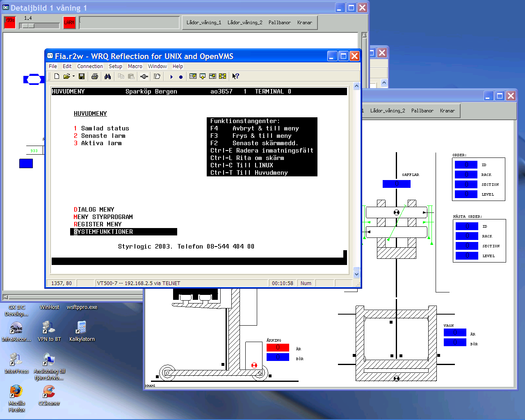Image resolution: width=525 pixels, height=420 pixels.
Task: Click the binoculars Find icon
Action: 107,76
